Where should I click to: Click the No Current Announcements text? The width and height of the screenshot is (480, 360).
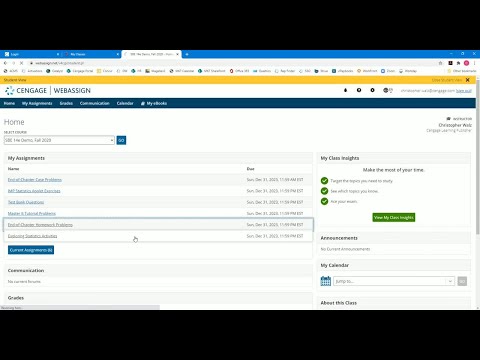[345, 249]
